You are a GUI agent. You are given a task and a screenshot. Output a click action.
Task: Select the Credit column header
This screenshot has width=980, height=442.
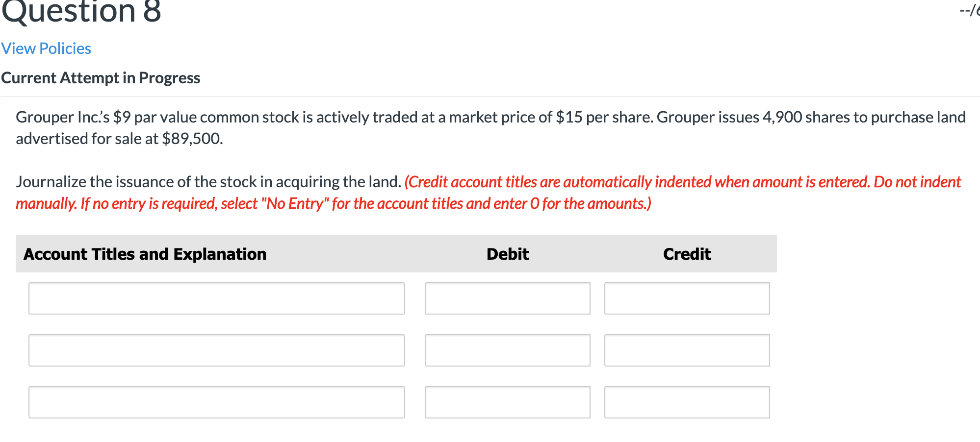pos(686,254)
